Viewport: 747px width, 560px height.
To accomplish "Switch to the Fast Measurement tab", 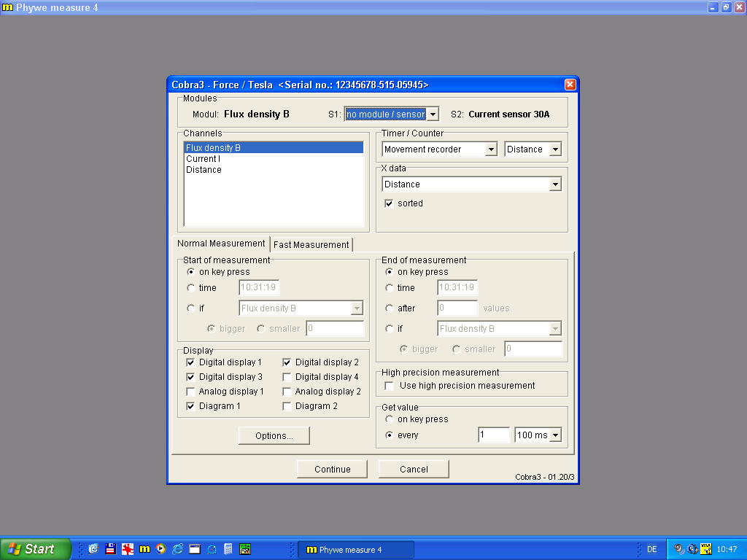I will click(311, 245).
